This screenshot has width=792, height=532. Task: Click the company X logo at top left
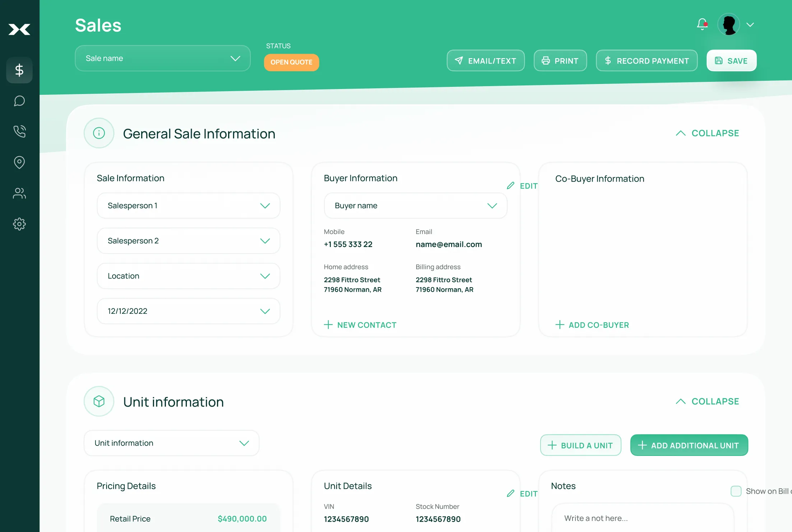(x=19, y=29)
